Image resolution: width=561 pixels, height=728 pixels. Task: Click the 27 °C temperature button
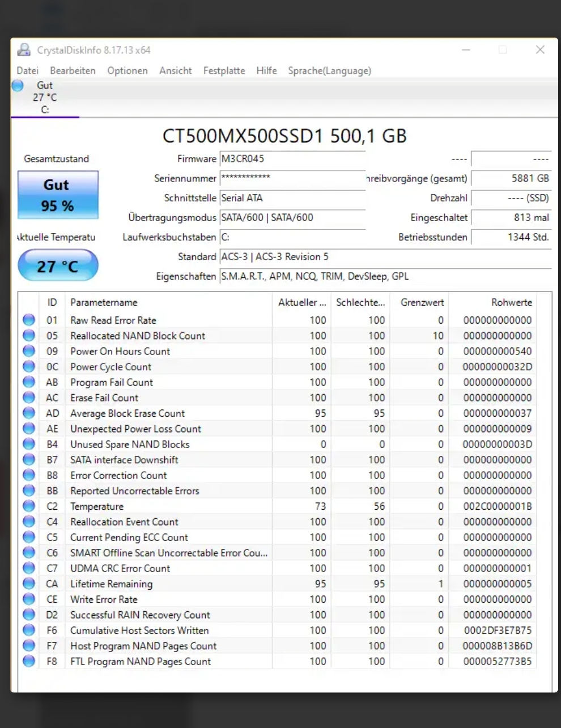click(x=58, y=266)
